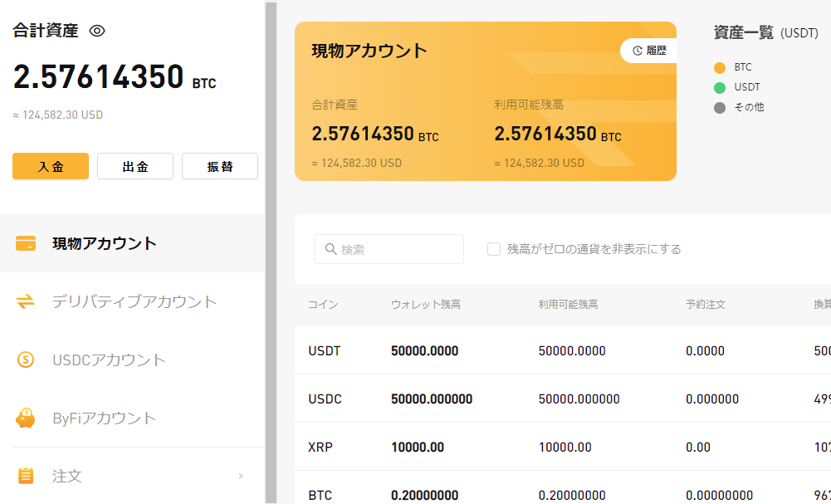Click USDC wallet balance 50000.000000 in bold
The image size is (831, 504).
(432, 399)
